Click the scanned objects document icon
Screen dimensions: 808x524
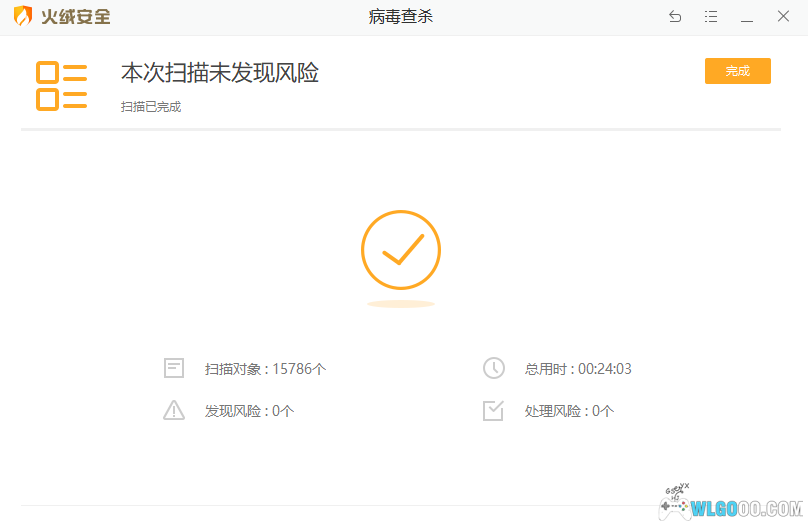tap(174, 368)
